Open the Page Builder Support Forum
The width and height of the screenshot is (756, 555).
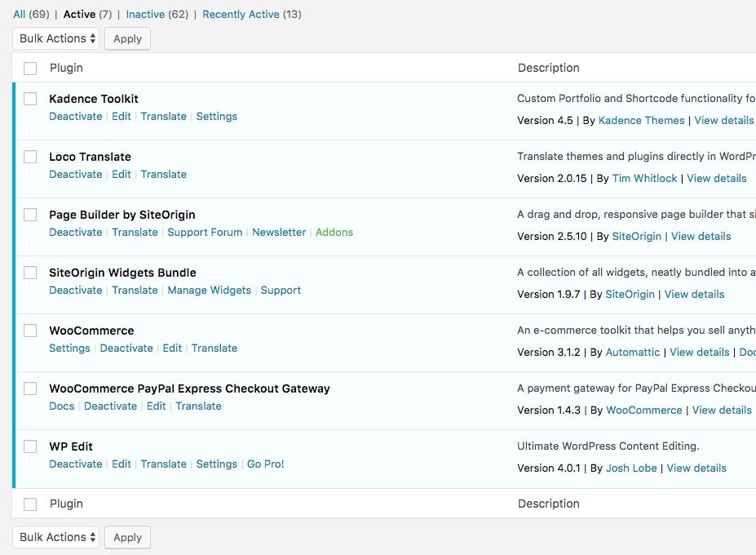pos(205,232)
